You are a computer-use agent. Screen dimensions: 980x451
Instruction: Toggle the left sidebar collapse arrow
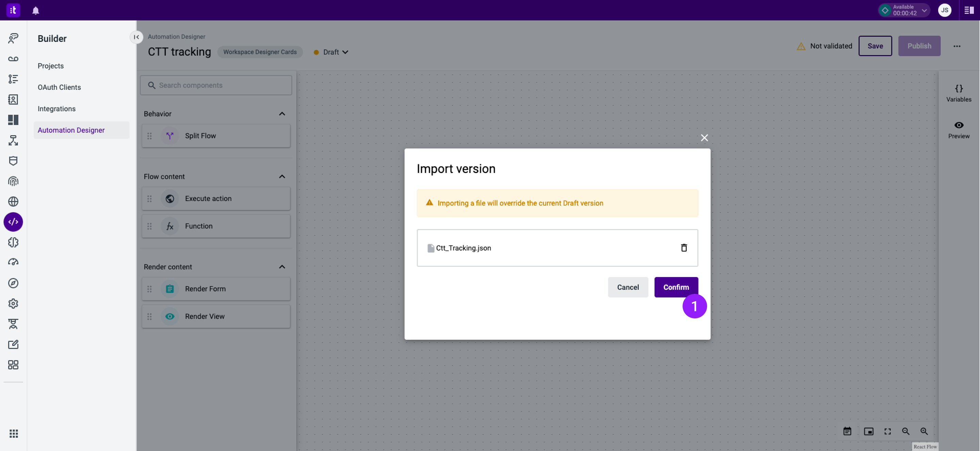[136, 37]
